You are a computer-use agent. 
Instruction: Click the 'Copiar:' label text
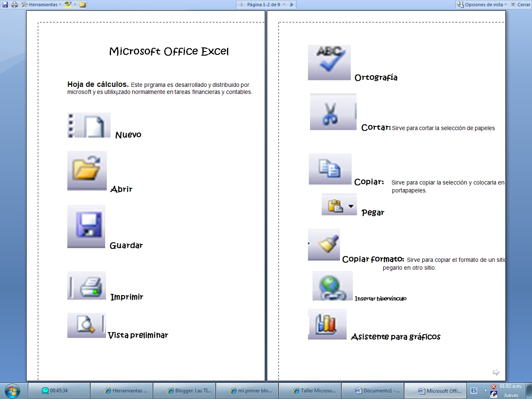click(369, 182)
